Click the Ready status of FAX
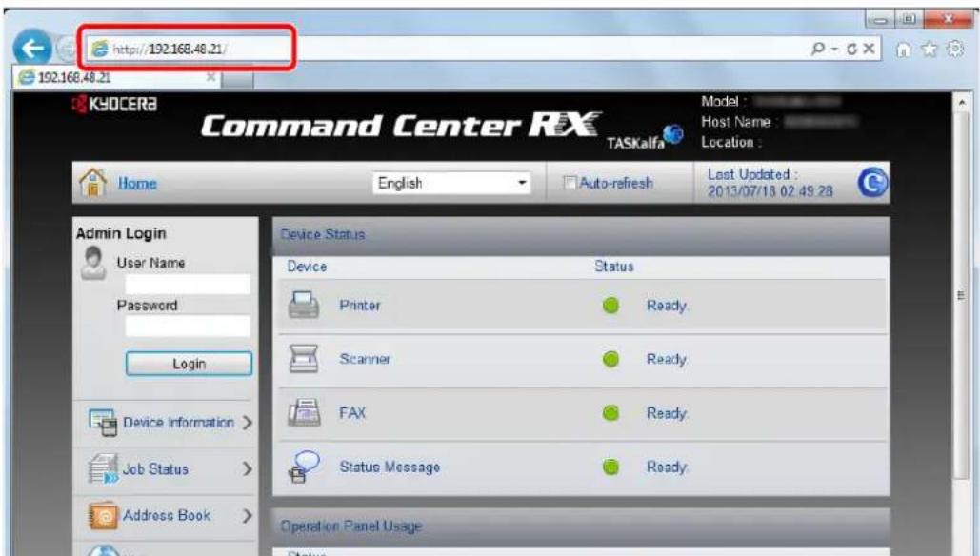980x556 pixels. [667, 413]
